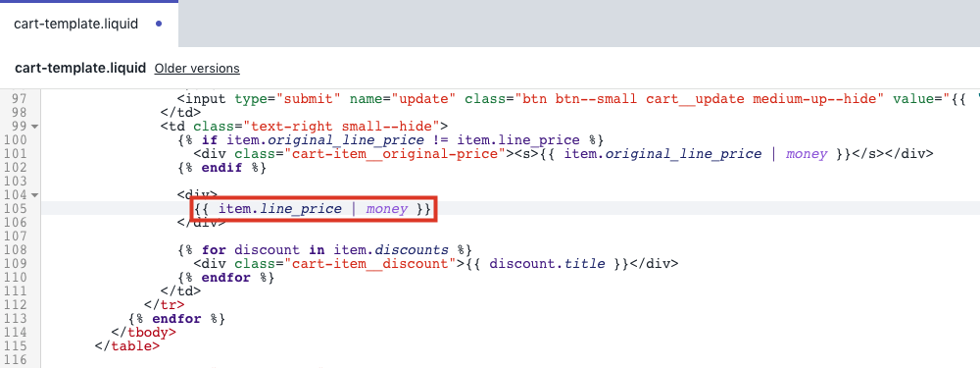Click discount.title on line 109
The width and height of the screenshot is (980, 368).
pos(547,263)
